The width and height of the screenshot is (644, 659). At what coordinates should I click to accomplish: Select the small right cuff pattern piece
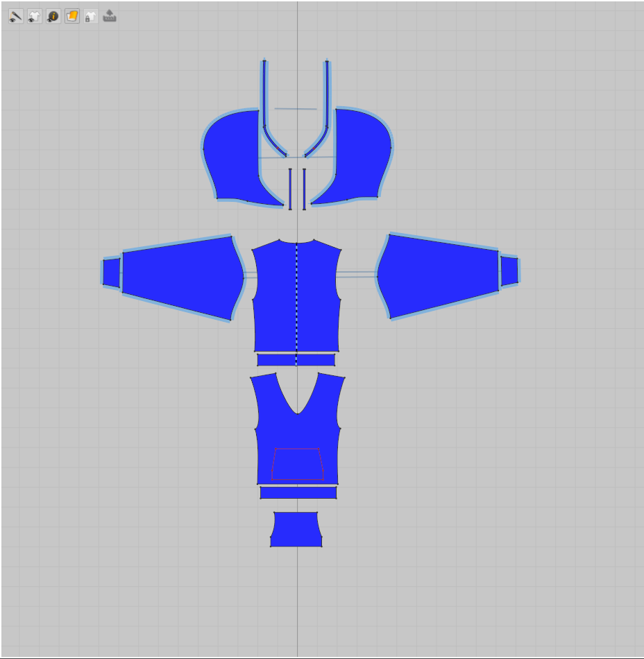click(509, 271)
